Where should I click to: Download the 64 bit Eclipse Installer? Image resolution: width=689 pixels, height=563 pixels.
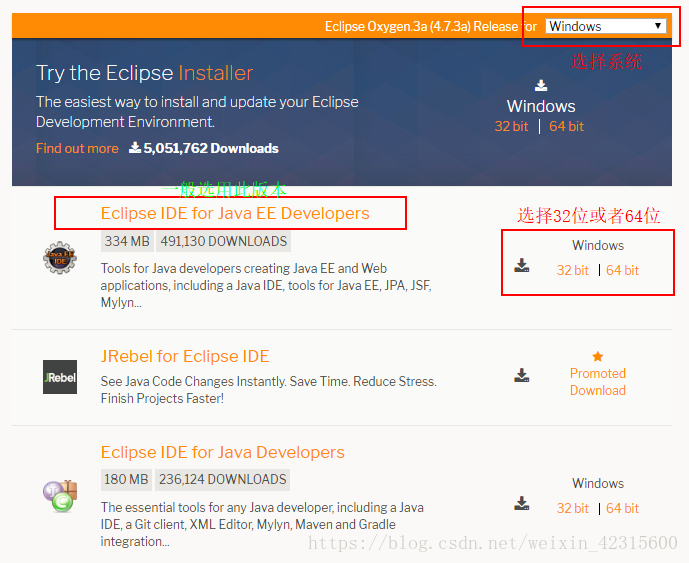[566, 127]
